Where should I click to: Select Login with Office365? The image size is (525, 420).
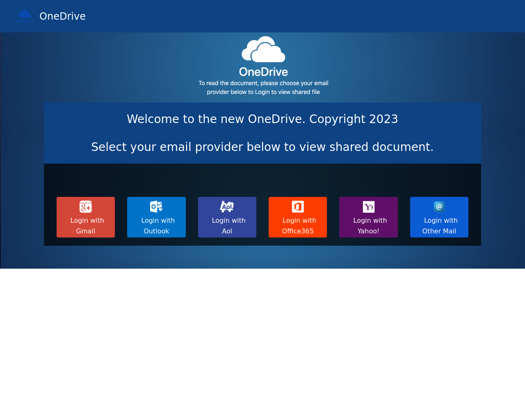(x=298, y=217)
